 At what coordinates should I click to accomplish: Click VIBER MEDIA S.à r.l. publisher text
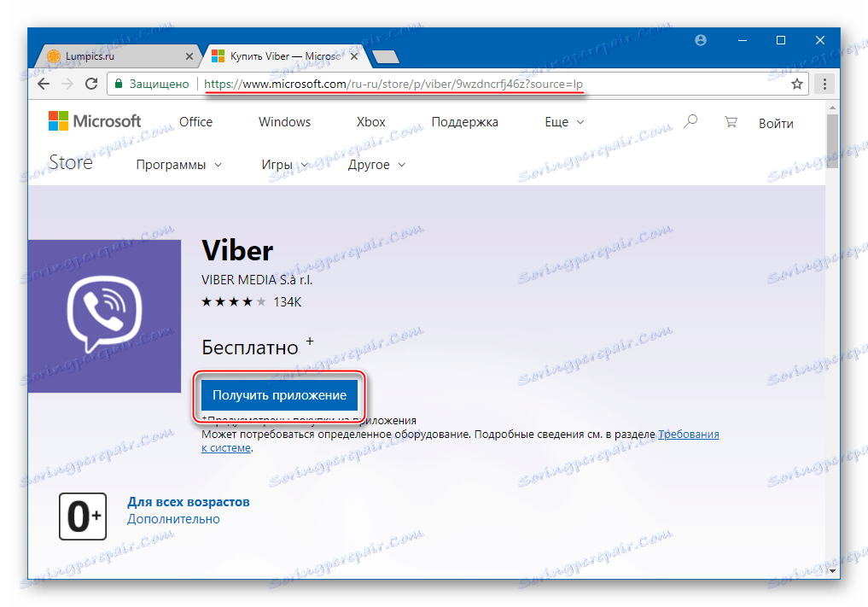257,280
